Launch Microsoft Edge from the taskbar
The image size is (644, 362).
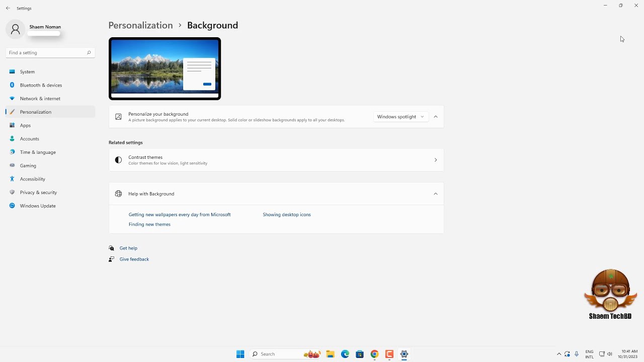(345, 354)
